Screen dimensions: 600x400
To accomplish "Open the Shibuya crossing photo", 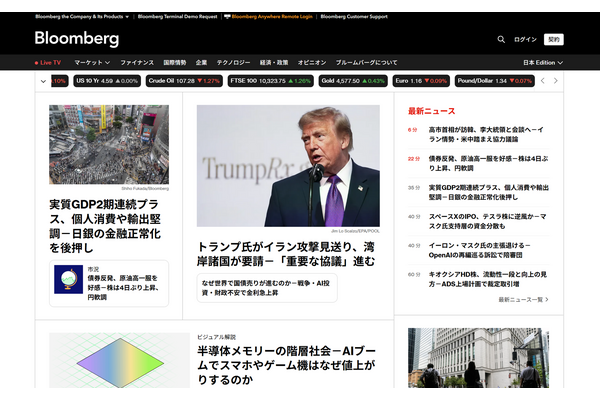I will click(109, 145).
